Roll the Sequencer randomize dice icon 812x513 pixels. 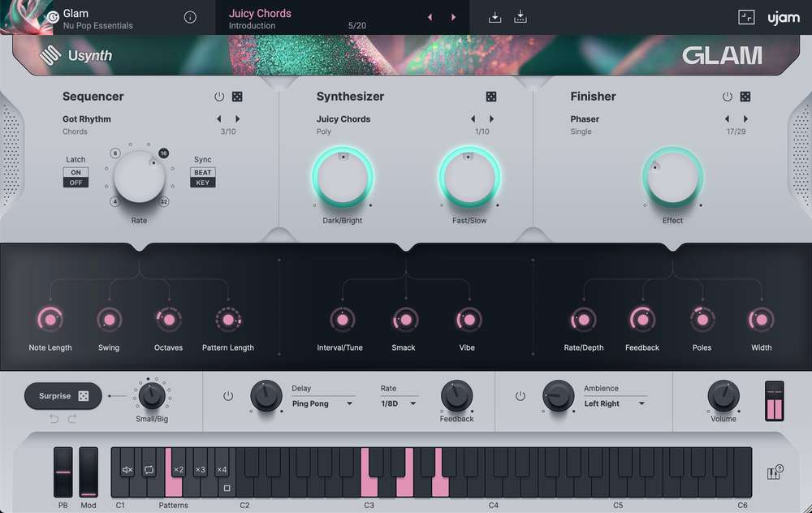point(237,96)
